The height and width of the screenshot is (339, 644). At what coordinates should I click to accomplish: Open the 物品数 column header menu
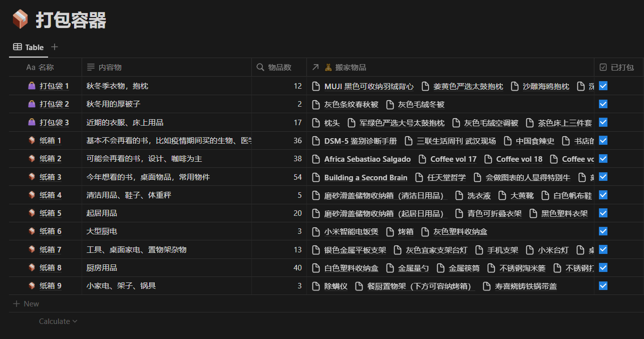[279, 67]
